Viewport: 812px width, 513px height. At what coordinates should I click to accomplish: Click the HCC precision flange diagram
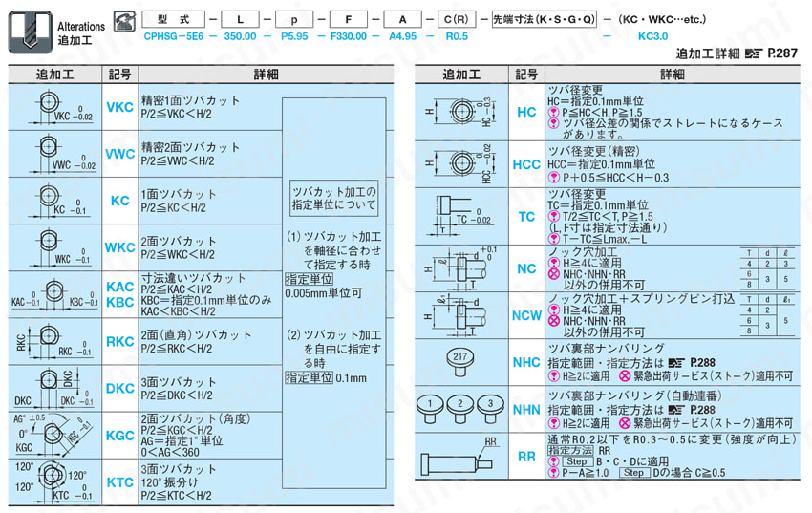[459, 164]
